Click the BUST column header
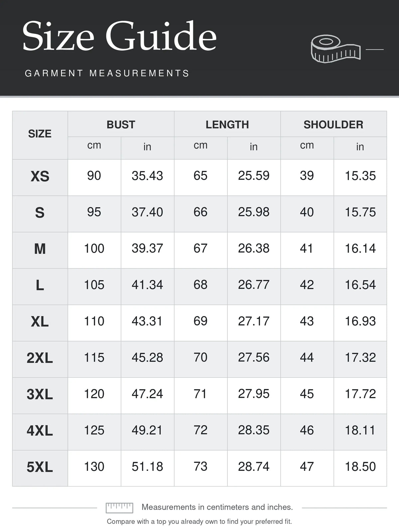 click(121, 124)
